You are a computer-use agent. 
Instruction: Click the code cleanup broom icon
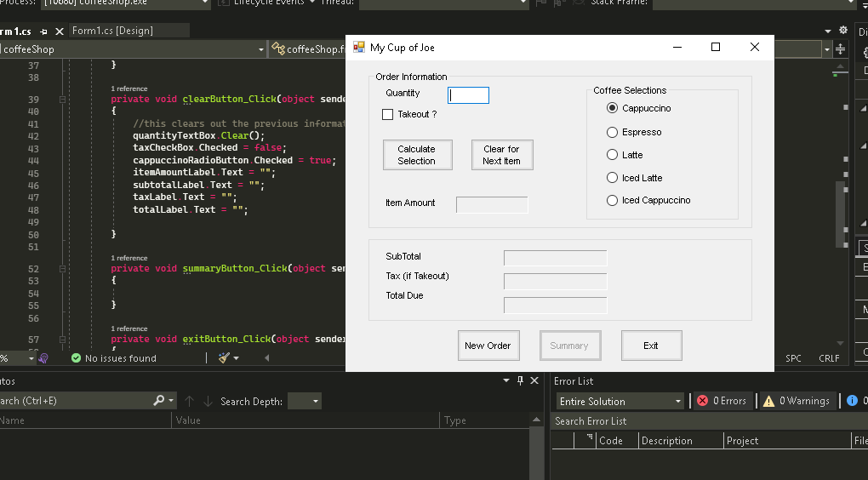click(224, 357)
